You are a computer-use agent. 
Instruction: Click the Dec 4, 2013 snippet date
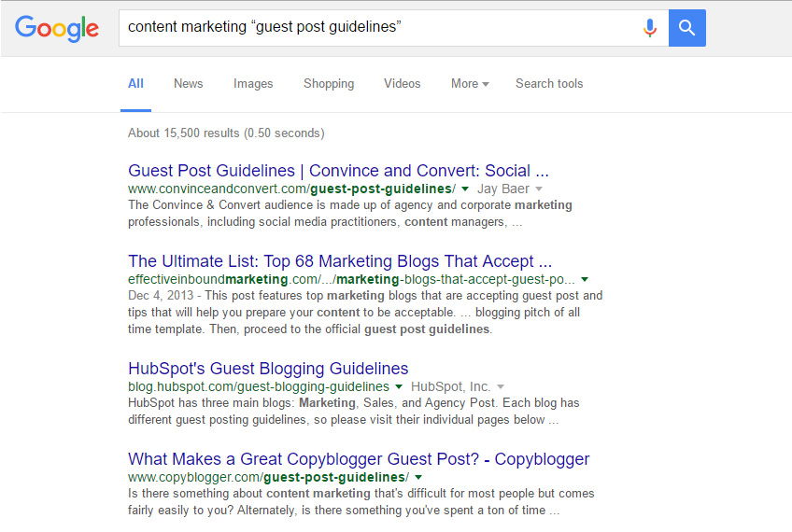160,295
